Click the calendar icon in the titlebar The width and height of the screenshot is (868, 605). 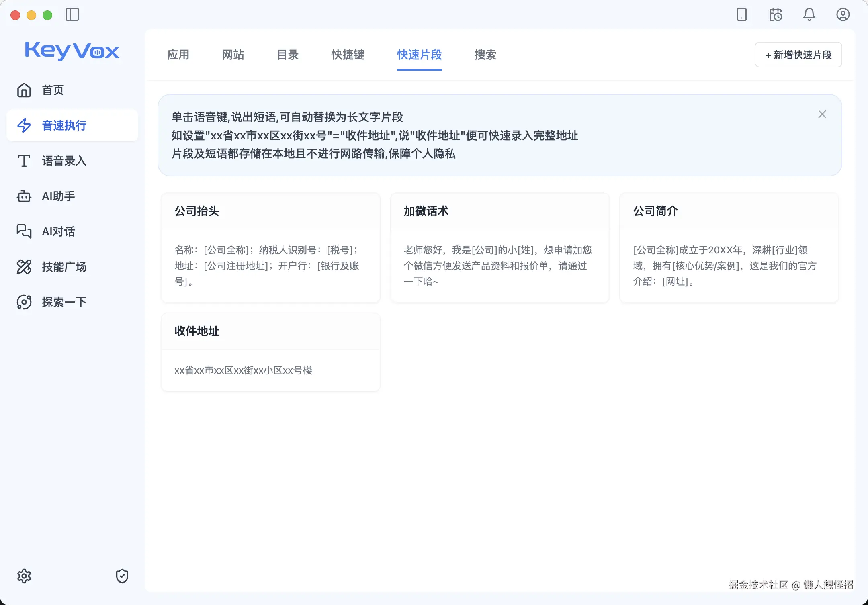point(776,15)
